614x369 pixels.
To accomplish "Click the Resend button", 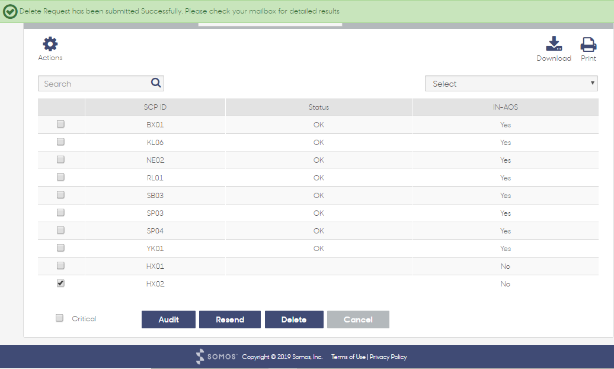I will click(230, 320).
